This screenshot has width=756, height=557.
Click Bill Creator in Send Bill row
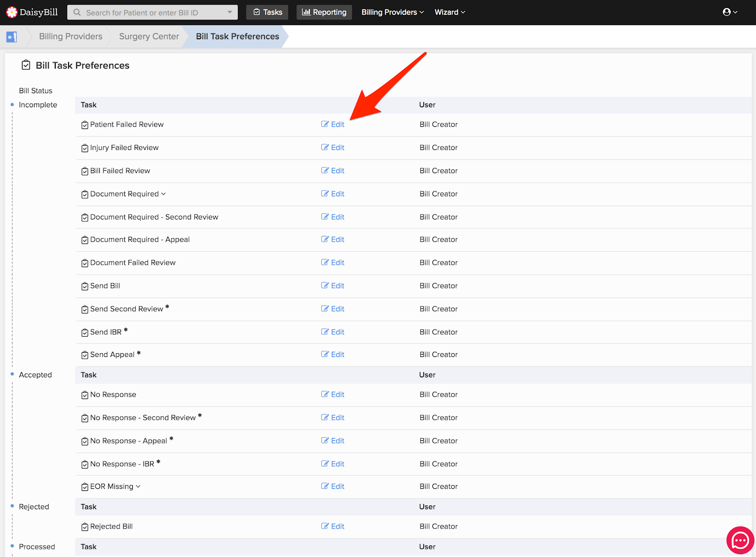point(438,286)
